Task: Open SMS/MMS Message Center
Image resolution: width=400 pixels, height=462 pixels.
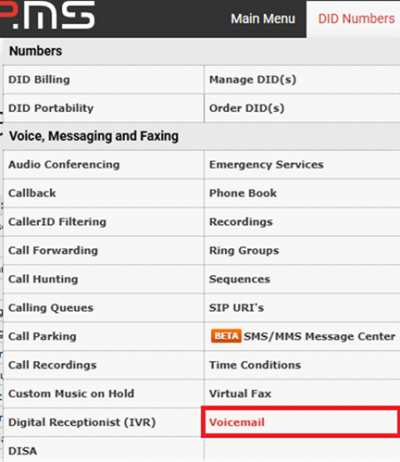Action: click(x=319, y=336)
